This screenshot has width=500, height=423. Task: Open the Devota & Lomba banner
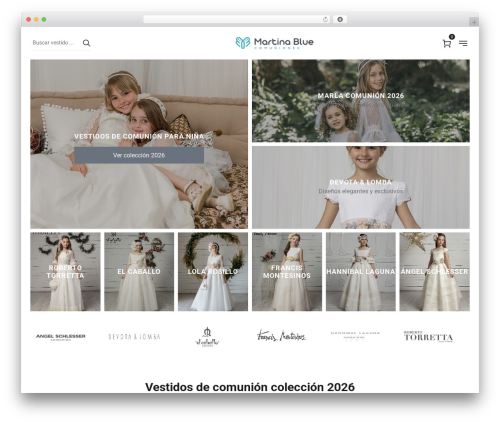tap(361, 187)
